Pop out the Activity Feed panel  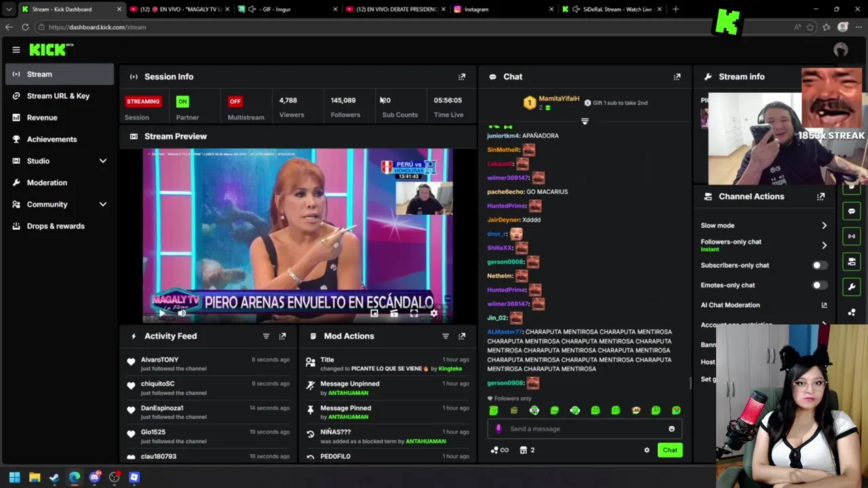point(282,336)
